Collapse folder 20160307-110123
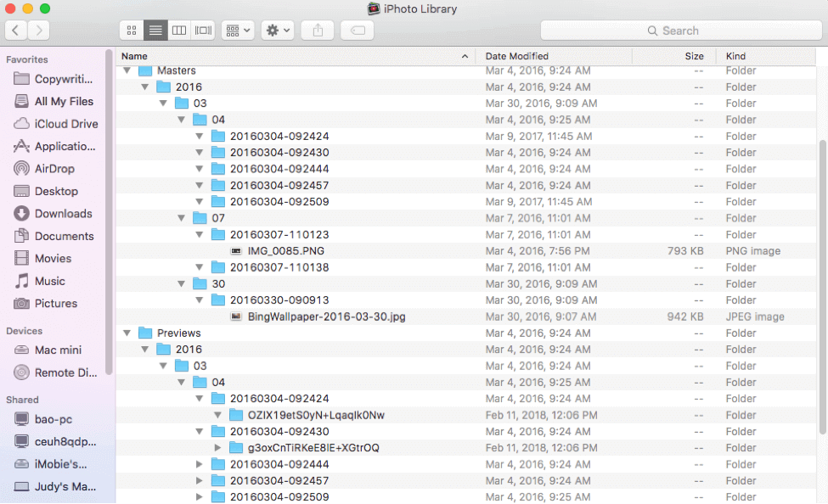 [199, 234]
